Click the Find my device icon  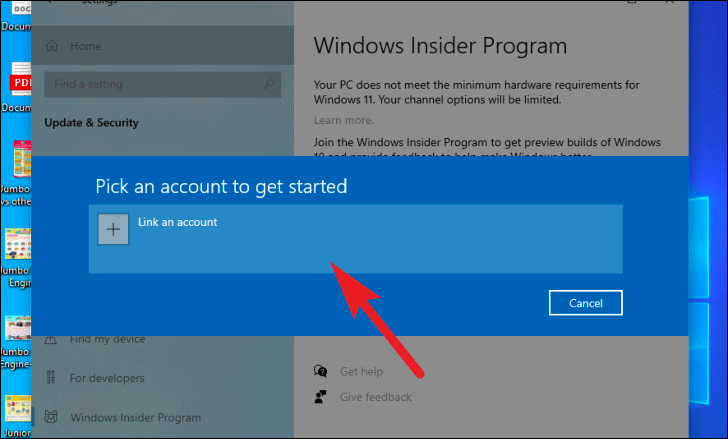point(51,340)
